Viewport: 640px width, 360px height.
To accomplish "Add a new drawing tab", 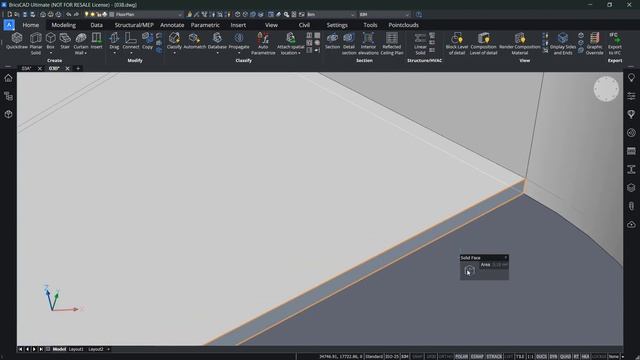I will (x=78, y=68).
